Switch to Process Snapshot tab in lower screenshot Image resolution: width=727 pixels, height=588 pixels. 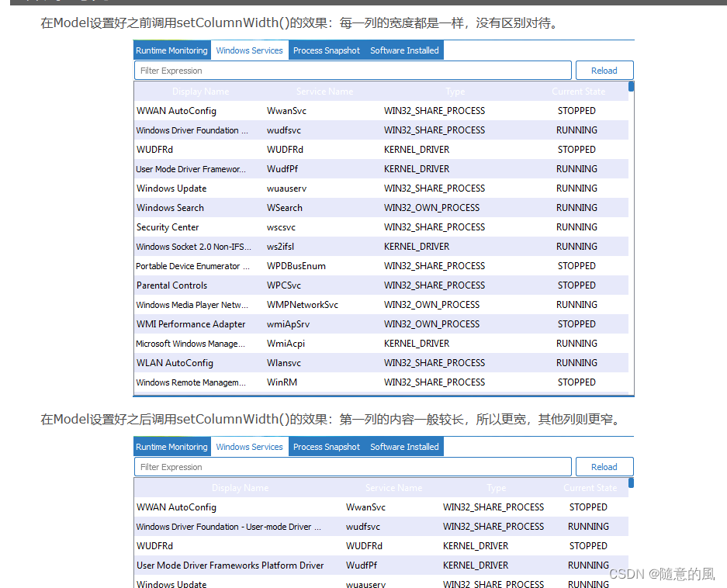point(327,447)
